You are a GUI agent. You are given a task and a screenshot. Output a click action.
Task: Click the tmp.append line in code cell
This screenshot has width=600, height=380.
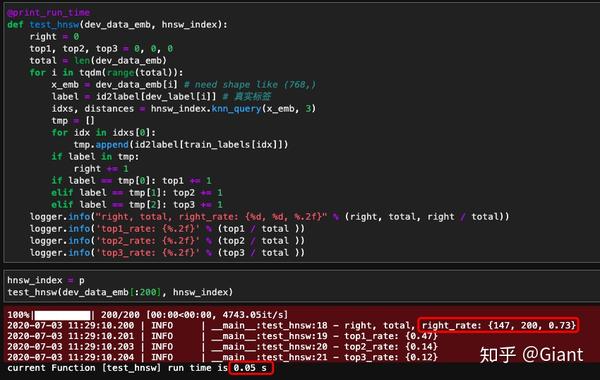pyautogui.click(x=181, y=145)
